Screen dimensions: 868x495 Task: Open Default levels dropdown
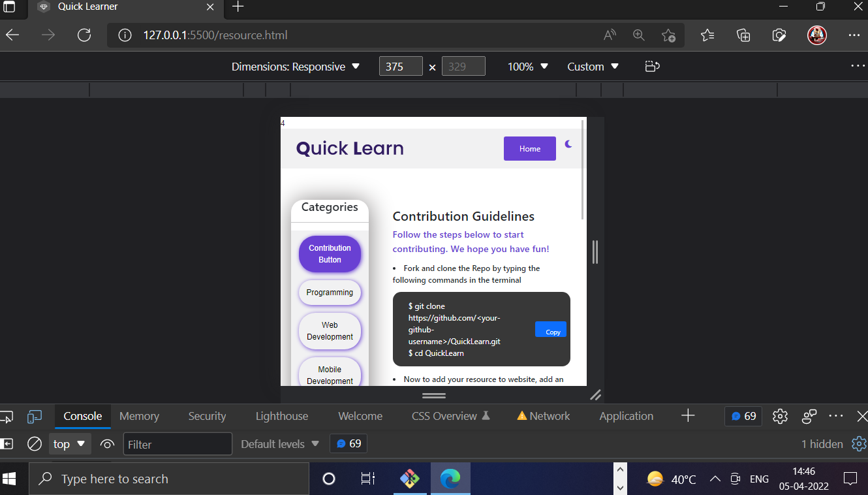(x=280, y=444)
